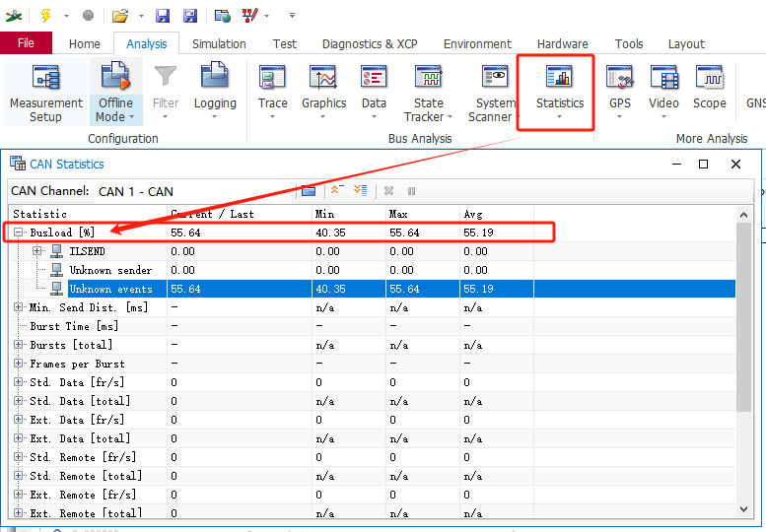
Task: Click the expand-all tree icon in CAN Statistics toolbar
Action: click(361, 190)
